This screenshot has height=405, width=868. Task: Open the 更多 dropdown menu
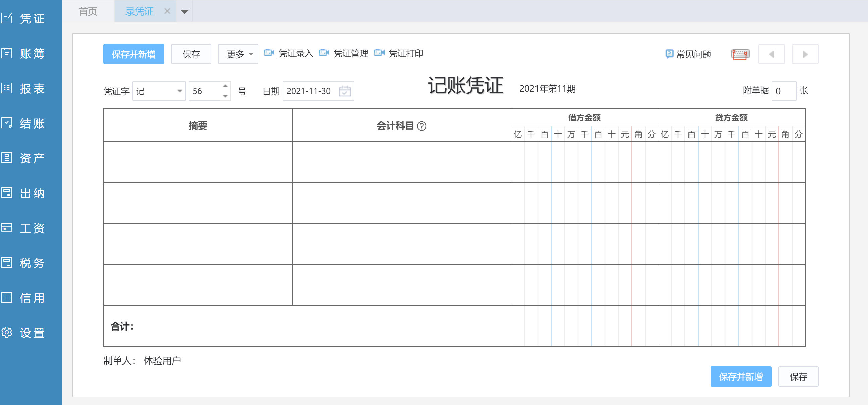(238, 54)
